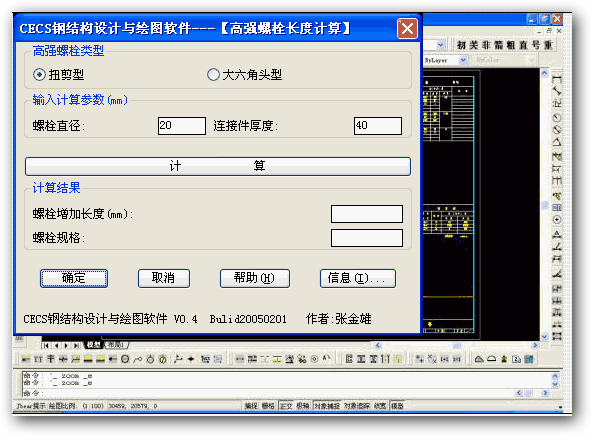Close the bolt length calculation dialog

point(407,28)
